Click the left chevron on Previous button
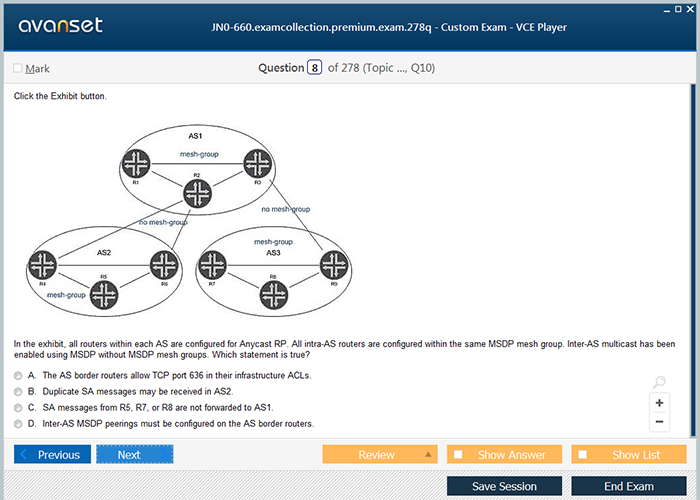Screen dimensions: 700x500 pyautogui.click(x=24, y=454)
